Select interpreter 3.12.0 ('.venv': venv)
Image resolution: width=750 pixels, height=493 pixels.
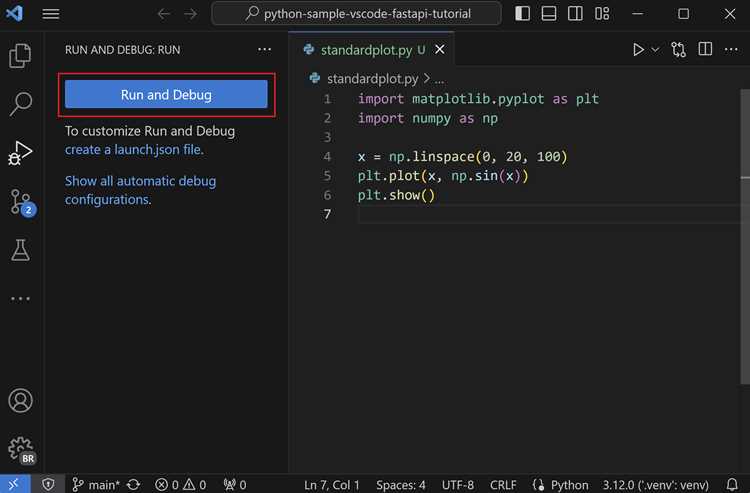(x=655, y=484)
